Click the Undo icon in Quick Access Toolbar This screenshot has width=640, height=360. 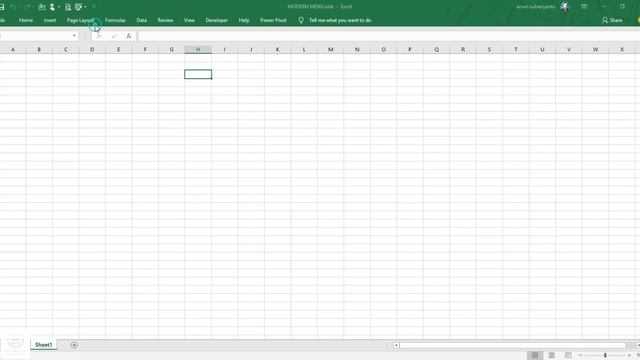(x=13, y=7)
